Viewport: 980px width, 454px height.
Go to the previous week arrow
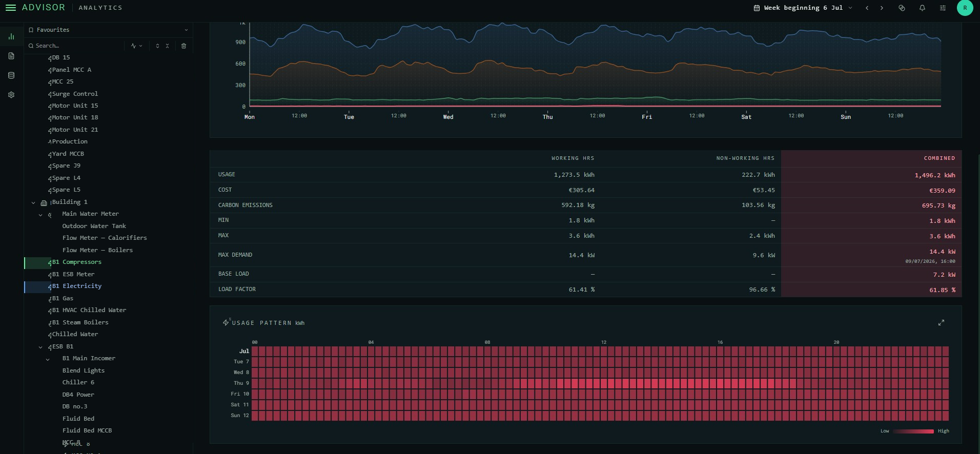[867, 8]
